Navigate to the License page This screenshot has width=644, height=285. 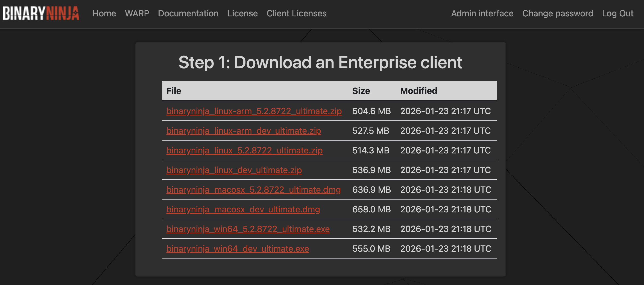click(x=242, y=13)
